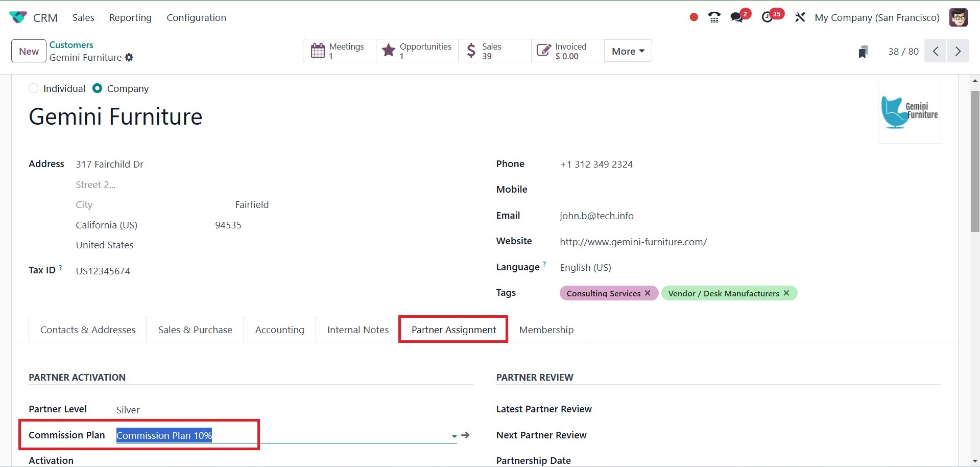The image size is (980, 467).
Task: Go to previous record with left chevron
Action: [x=936, y=51]
